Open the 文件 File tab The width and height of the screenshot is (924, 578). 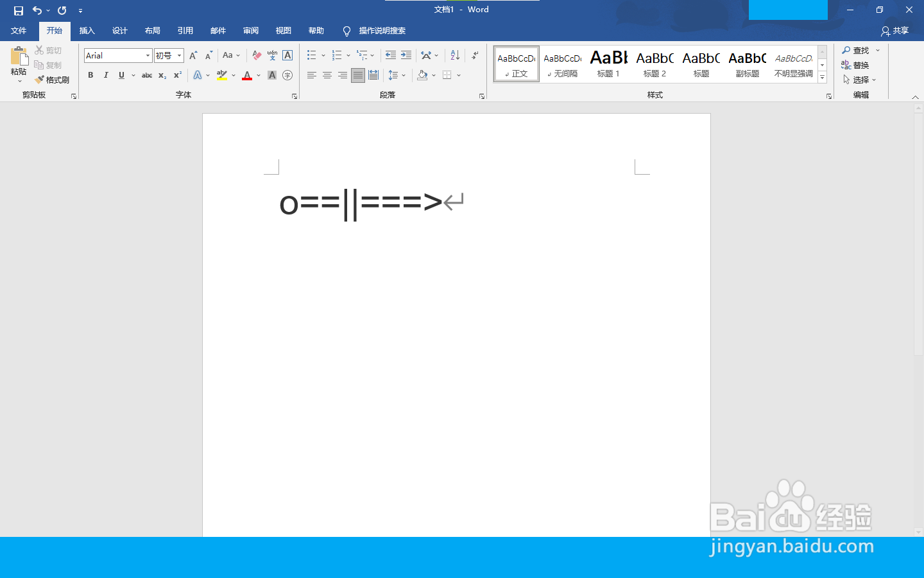tap(19, 31)
